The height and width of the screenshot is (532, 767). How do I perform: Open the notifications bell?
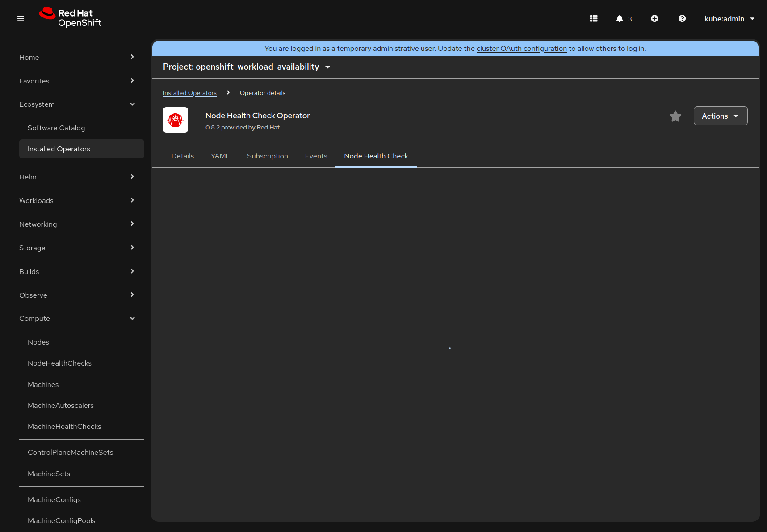[x=624, y=18]
